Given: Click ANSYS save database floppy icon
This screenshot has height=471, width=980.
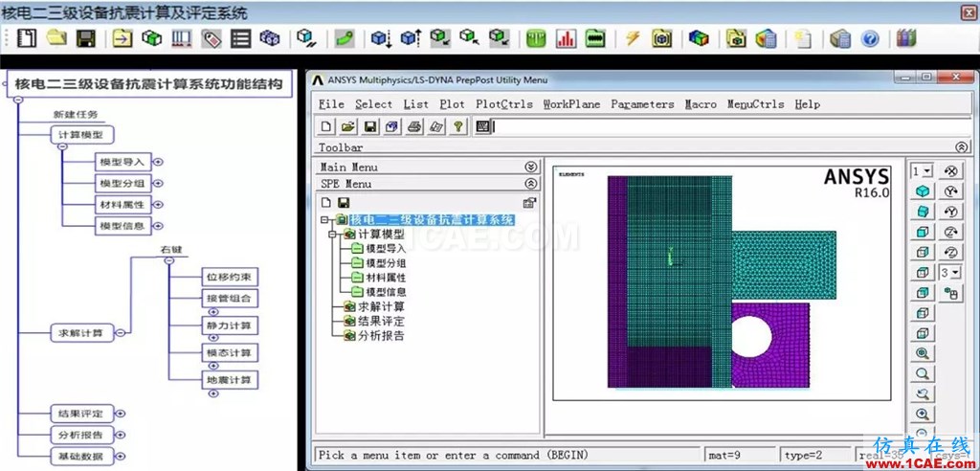Looking at the screenshot, I should pos(370,127).
